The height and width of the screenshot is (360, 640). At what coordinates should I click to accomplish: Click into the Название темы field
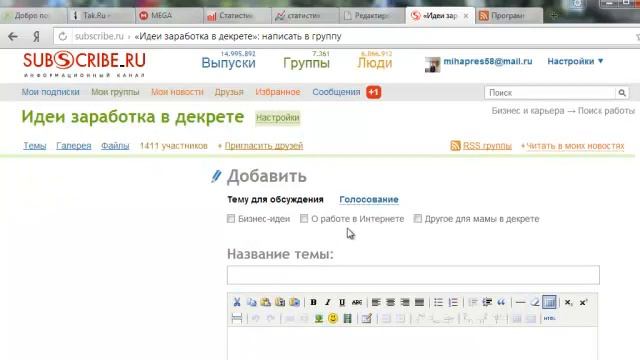pyautogui.click(x=413, y=275)
